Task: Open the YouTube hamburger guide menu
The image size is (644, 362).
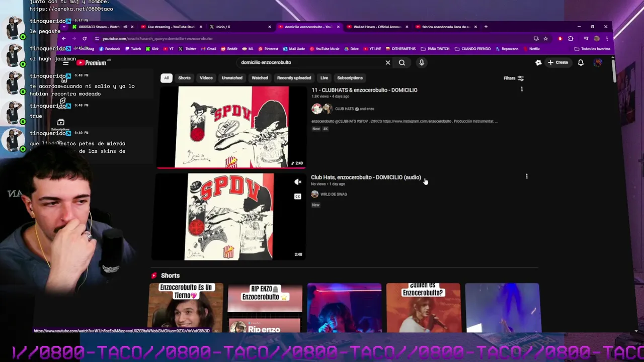Action: (x=65, y=63)
